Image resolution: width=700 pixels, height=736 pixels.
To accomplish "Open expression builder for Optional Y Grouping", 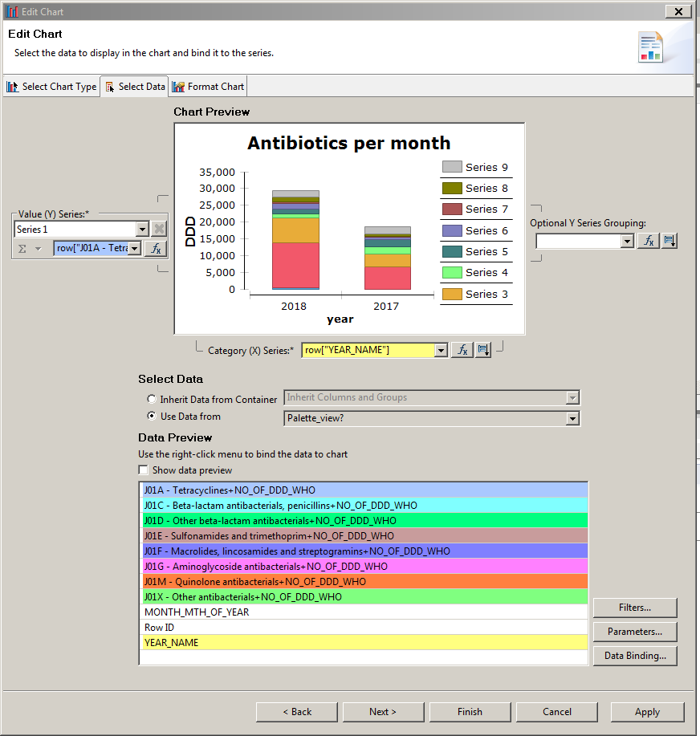I will tap(648, 241).
